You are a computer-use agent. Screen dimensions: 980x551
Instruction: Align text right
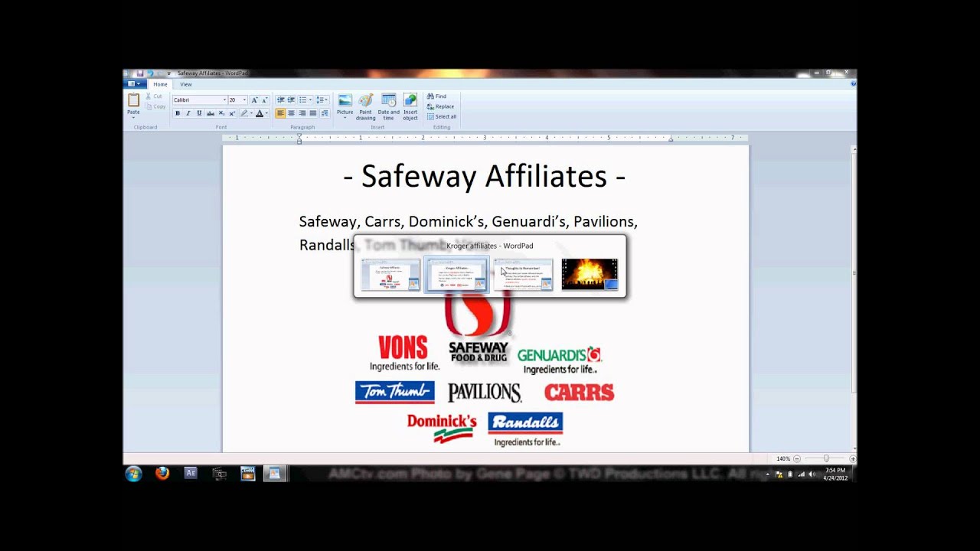point(302,113)
